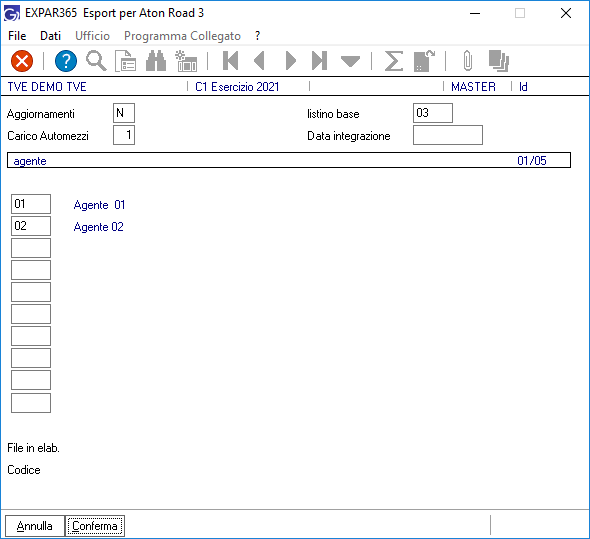Screen dimensions: 590x539
Task: Click the Conferma button
Action: click(x=95, y=526)
